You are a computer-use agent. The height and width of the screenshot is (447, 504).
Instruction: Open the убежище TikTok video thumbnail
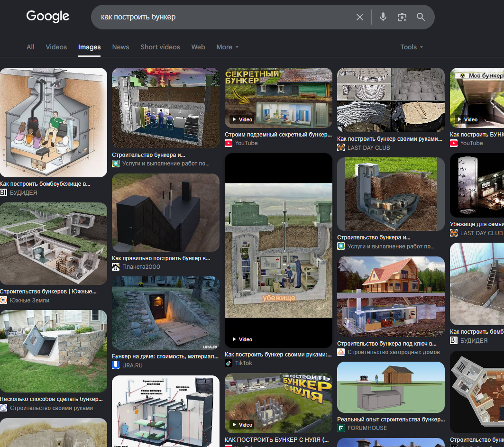point(278,250)
